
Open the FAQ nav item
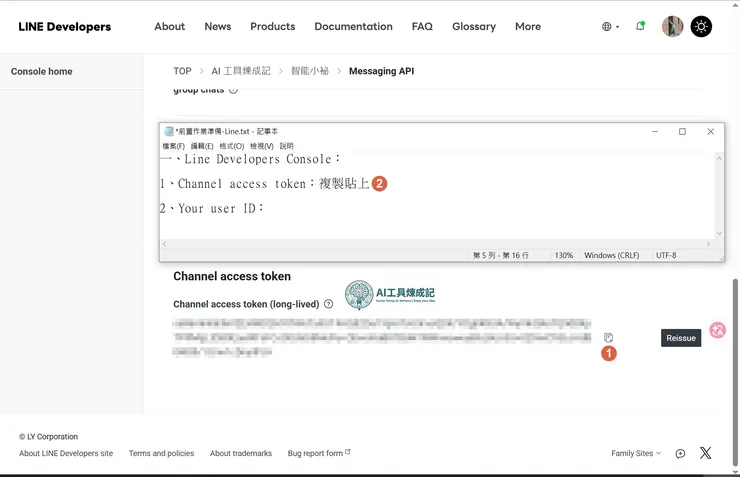pos(422,26)
